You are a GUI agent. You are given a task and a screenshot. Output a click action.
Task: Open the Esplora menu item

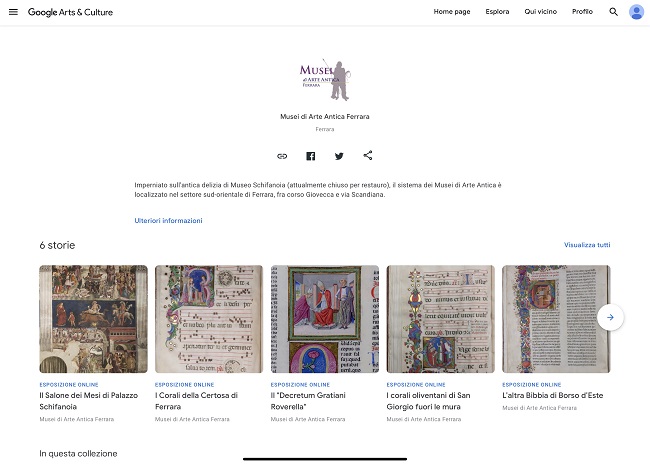497,12
